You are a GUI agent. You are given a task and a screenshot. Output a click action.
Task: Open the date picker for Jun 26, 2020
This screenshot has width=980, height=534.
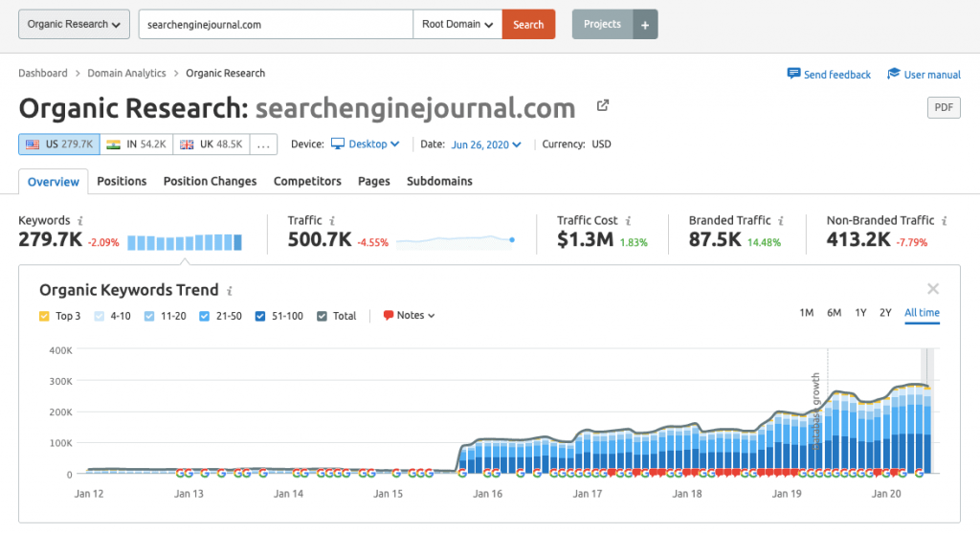pos(484,145)
